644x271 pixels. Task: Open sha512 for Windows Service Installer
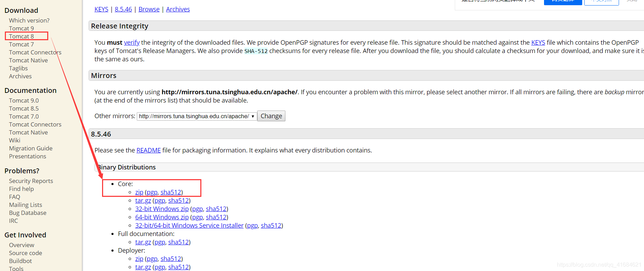271,226
